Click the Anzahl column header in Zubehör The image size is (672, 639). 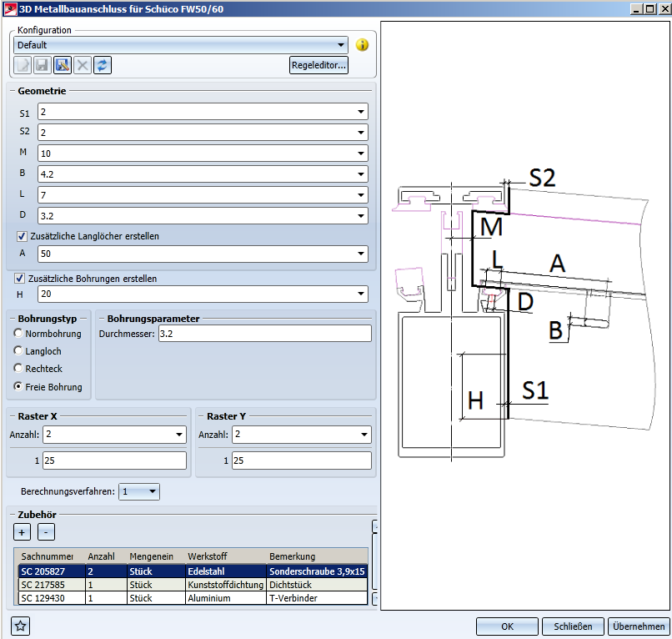coord(106,556)
